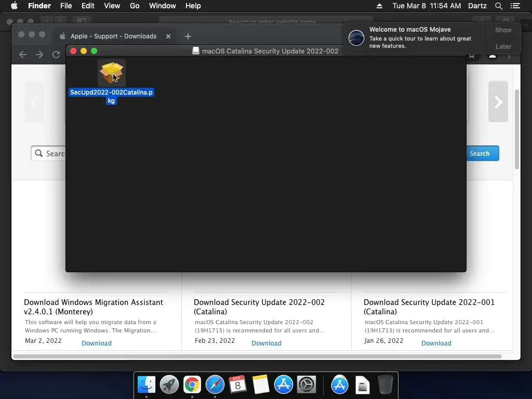Viewport: 532px width, 399px height.
Task: Open Notification Center list icon
Action: 515,6
